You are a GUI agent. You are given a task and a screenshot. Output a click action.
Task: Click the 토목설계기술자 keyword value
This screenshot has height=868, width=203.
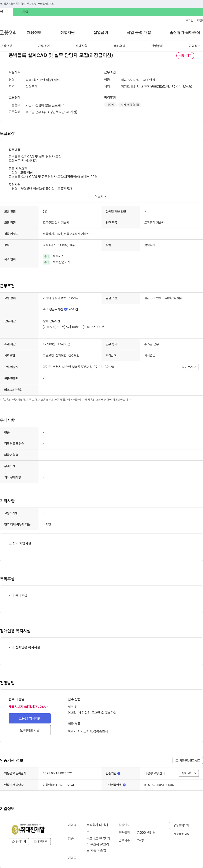pyautogui.click(x=53, y=234)
